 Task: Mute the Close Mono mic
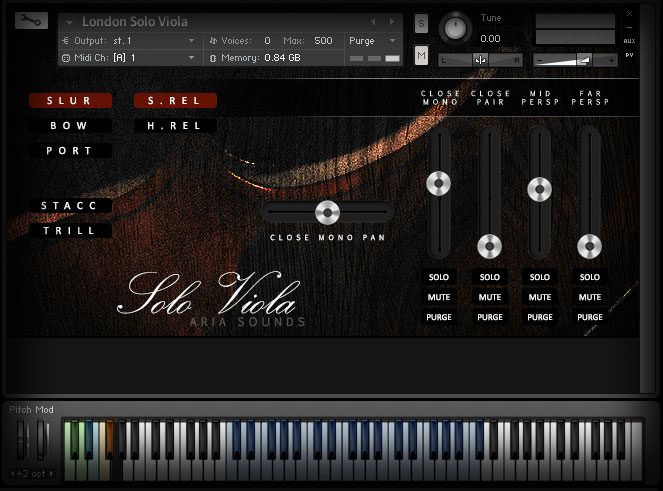point(438,297)
